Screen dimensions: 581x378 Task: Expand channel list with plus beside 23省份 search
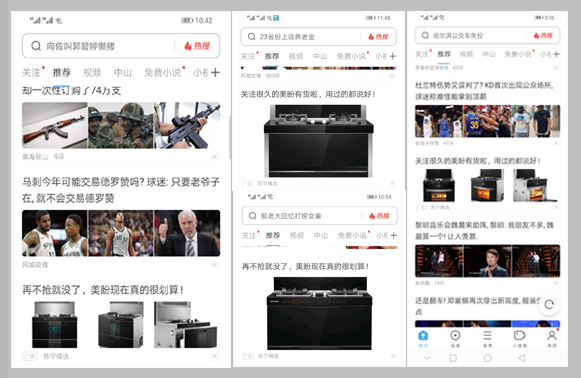pos(392,56)
